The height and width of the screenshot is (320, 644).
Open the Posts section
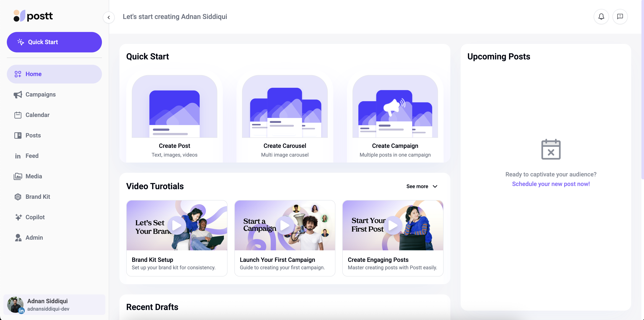54,135
